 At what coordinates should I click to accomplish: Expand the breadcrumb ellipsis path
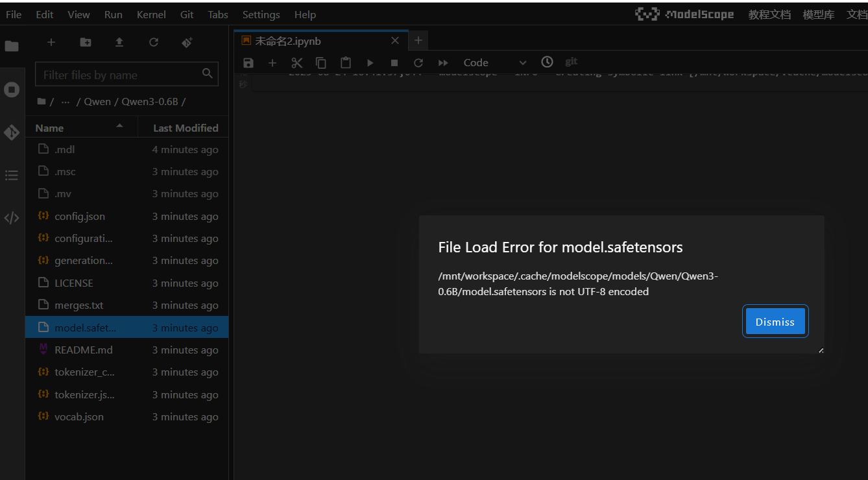pyautogui.click(x=66, y=102)
